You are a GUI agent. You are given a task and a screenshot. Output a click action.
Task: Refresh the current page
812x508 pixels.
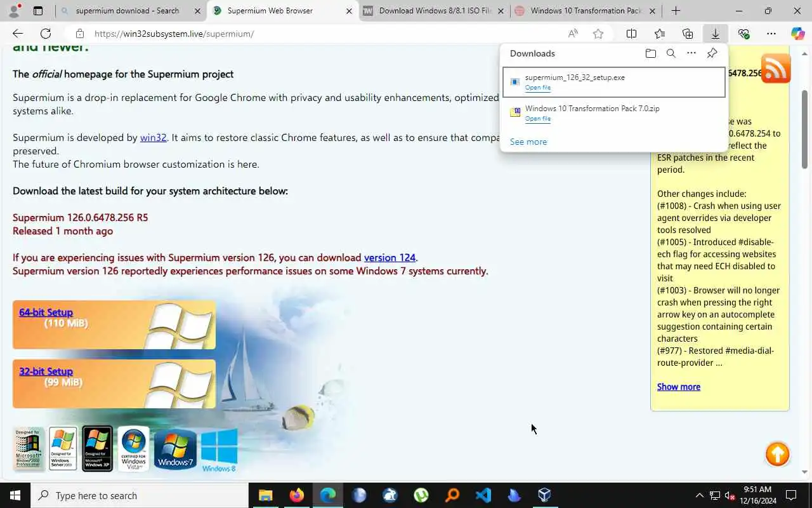pyautogui.click(x=46, y=34)
